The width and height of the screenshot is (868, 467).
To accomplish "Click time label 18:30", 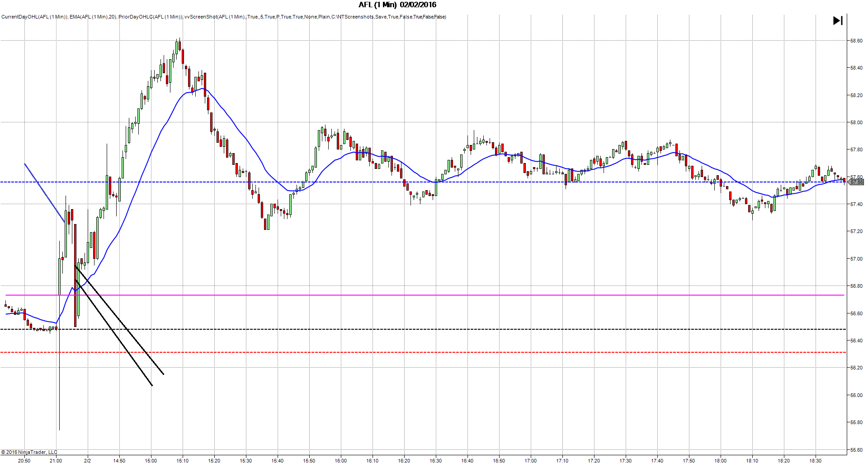I will click(x=816, y=461).
